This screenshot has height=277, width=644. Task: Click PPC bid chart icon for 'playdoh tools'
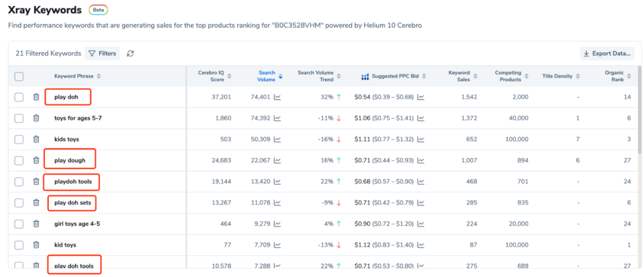coord(420,181)
